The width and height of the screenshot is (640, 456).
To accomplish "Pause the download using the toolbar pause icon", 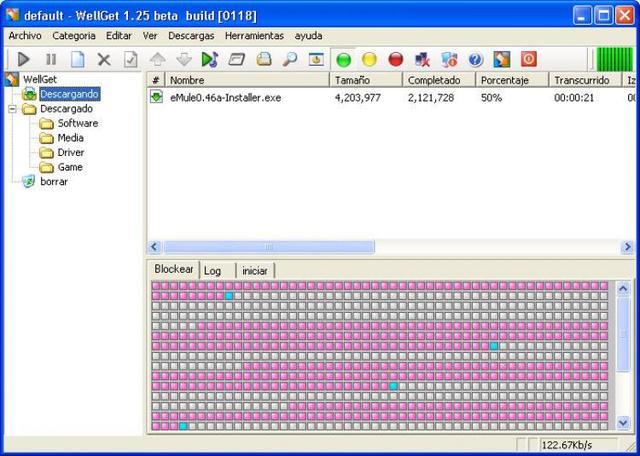I will 51,60.
